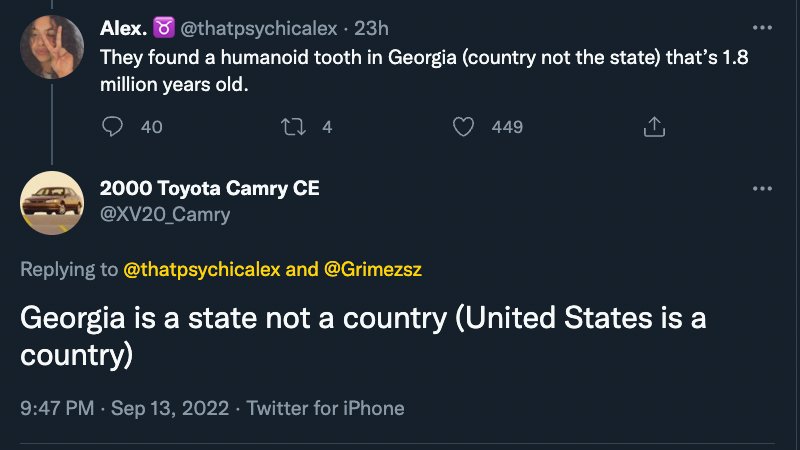The height and width of the screenshot is (450, 800).
Task: Click the display name Alex.
Action: tap(123, 28)
